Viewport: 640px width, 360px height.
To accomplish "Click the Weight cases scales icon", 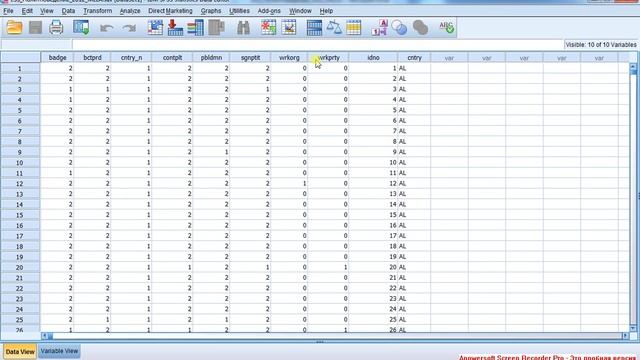I will (x=334, y=27).
